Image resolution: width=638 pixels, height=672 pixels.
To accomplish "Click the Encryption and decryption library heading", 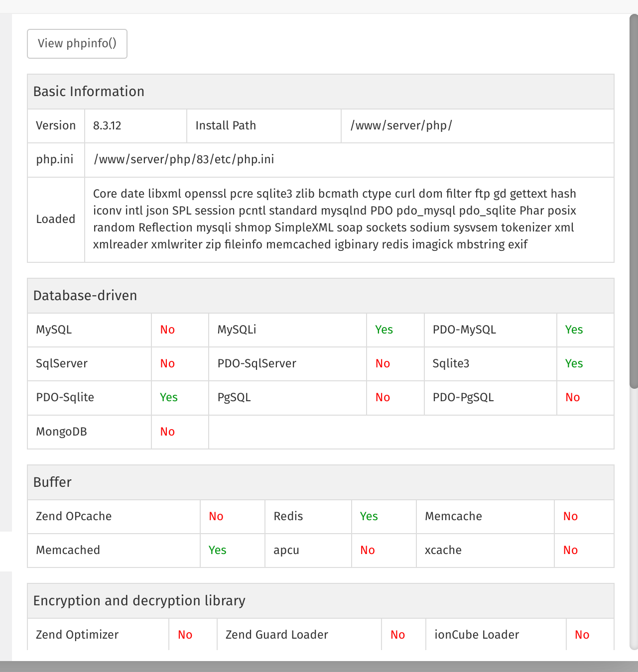I will 139,601.
